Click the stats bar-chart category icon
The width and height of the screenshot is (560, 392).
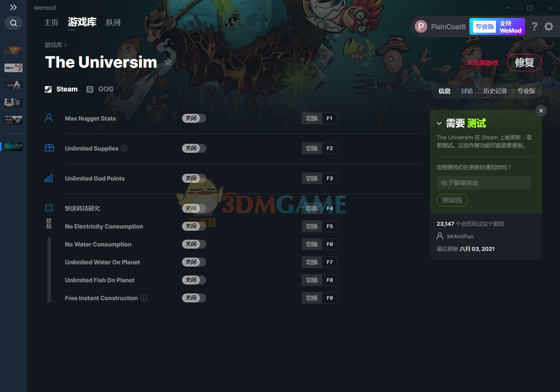[49, 178]
